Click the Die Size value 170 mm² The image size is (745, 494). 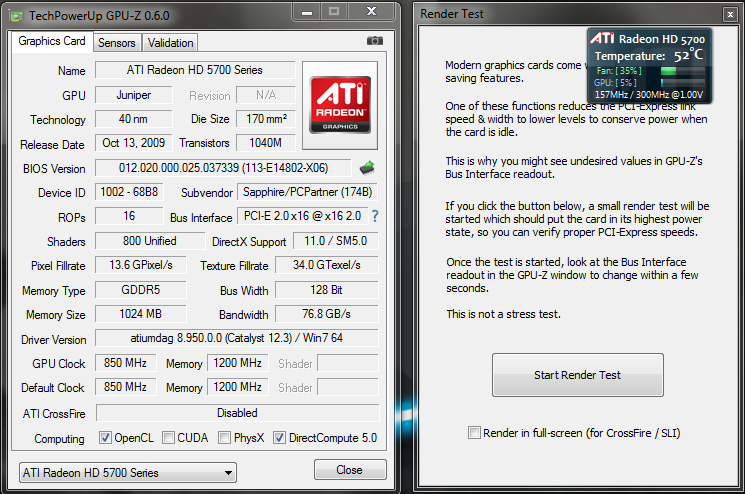click(x=266, y=119)
